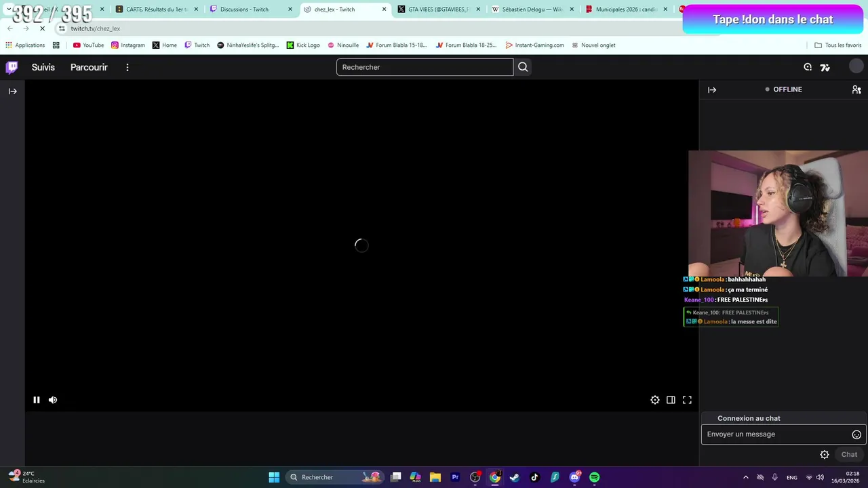Open Applications bookmark
Image resolution: width=868 pixels, height=488 pixels.
click(25, 45)
